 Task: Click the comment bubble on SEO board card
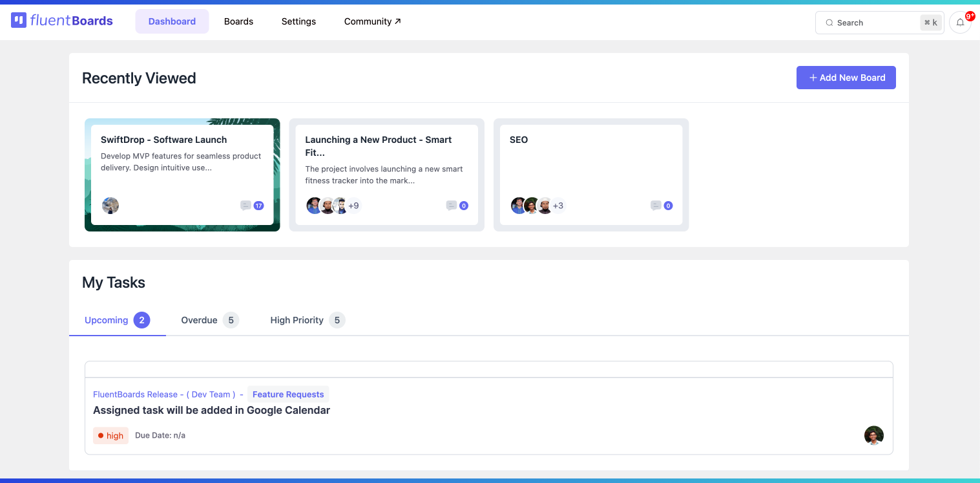coord(656,206)
